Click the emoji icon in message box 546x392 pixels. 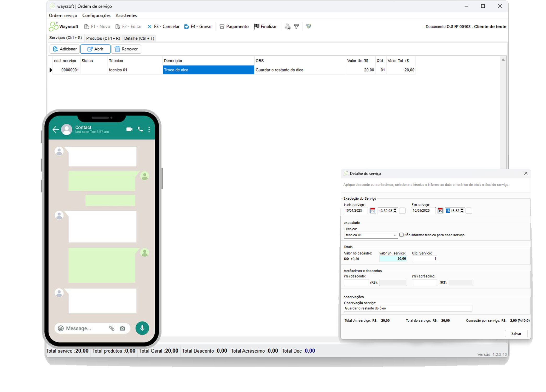[61, 328]
